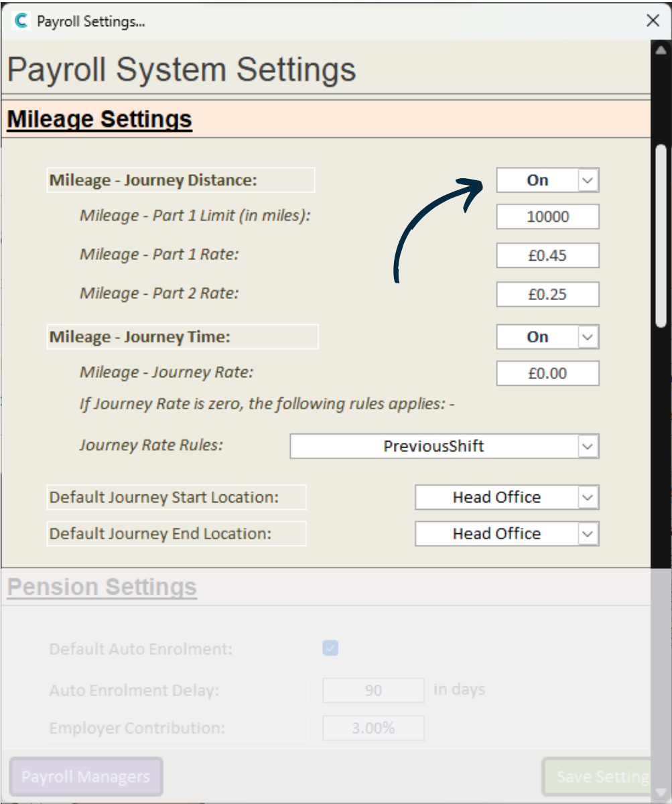This screenshot has width=672, height=804.
Task: Click arrow of Default Journey Start Location combo
Action: point(588,497)
